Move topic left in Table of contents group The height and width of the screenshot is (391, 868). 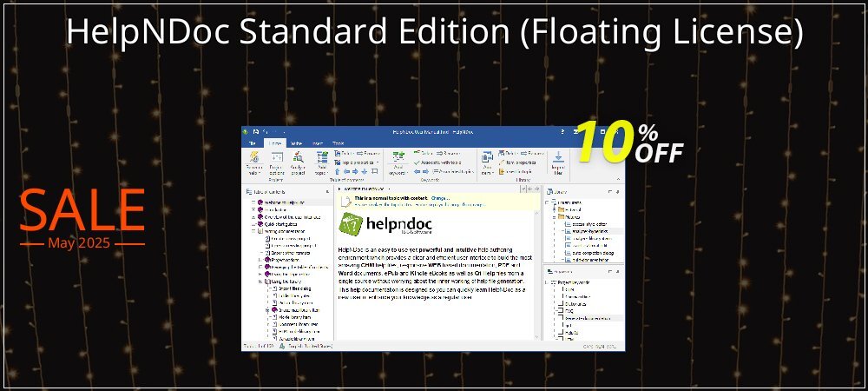coord(346,172)
